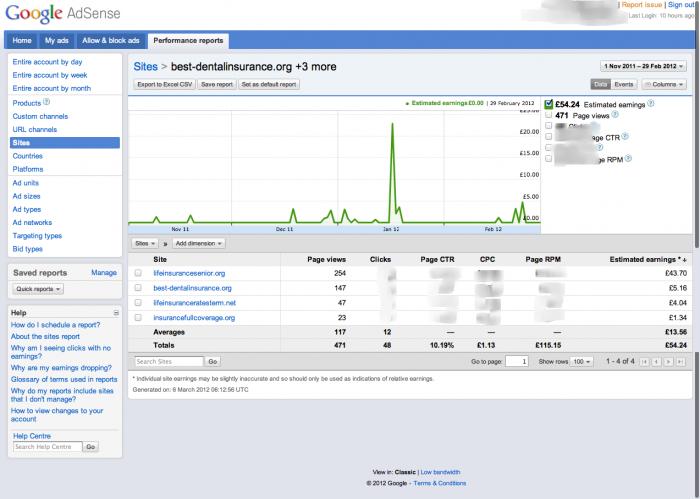Tick the Page RPM chart checkbox
Image resolution: width=700 pixels, height=499 pixels.
(x=549, y=158)
